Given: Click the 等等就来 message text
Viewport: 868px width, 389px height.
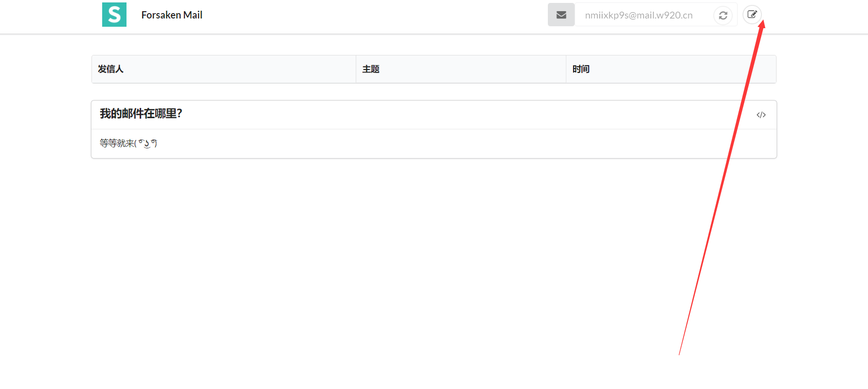Looking at the screenshot, I should pyautogui.click(x=128, y=143).
